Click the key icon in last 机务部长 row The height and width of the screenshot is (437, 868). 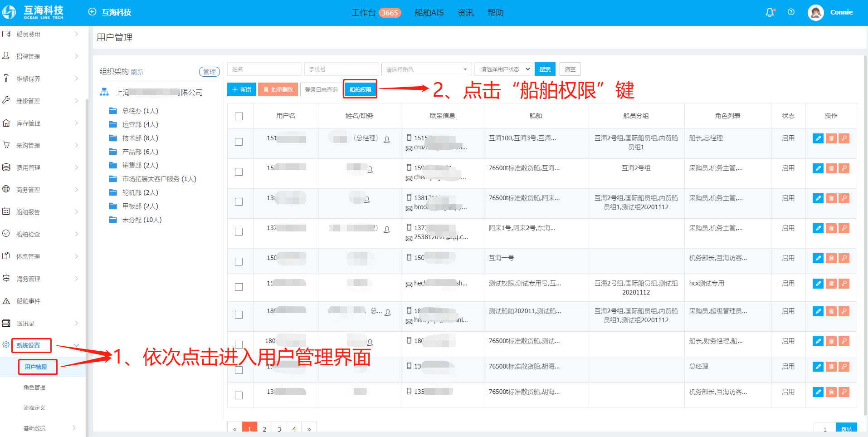844,392
